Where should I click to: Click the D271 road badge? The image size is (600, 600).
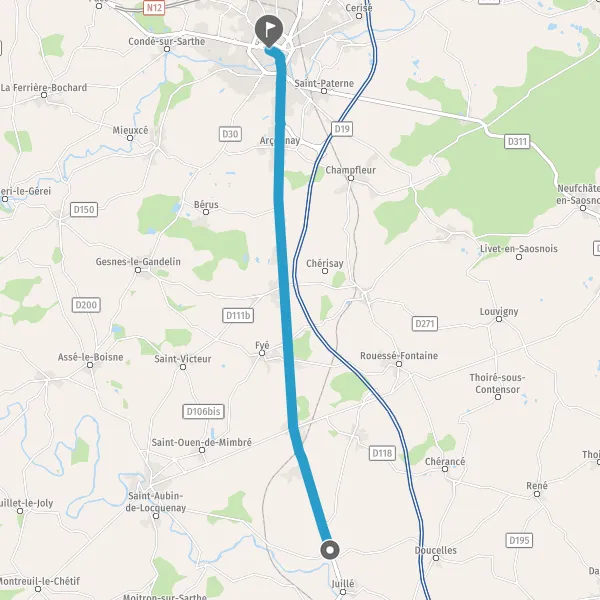pos(425,324)
